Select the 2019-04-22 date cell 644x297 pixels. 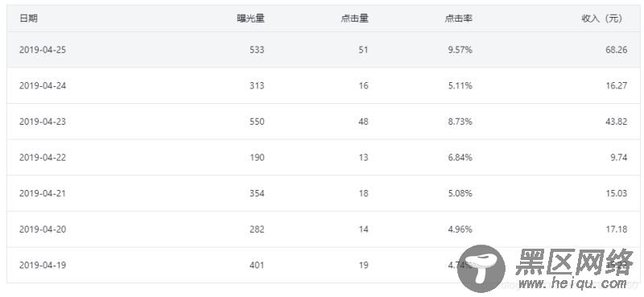pos(43,157)
